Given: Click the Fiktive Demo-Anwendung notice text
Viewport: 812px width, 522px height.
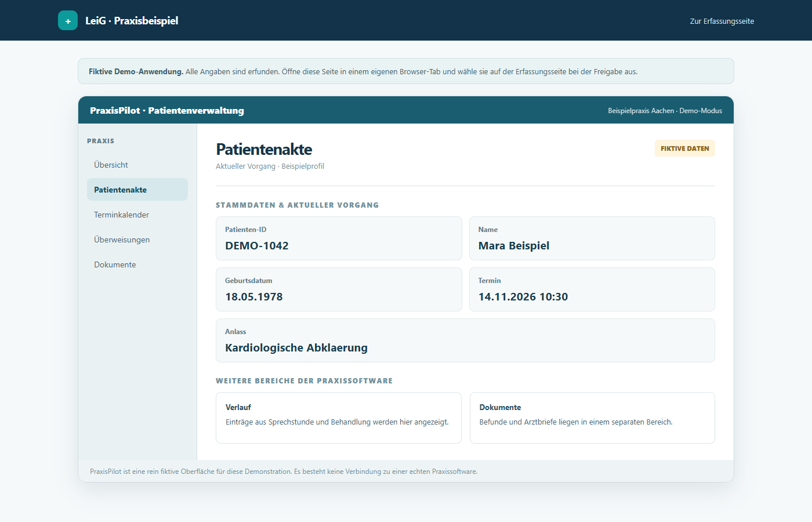Looking at the screenshot, I should [x=363, y=72].
